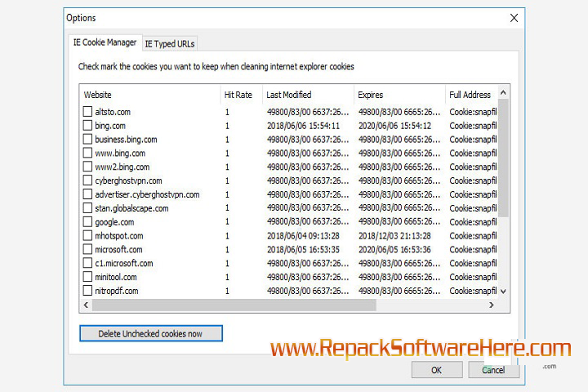Image resolution: width=588 pixels, height=392 pixels.
Task: Select the IE Cookie Manager tab
Action: [x=105, y=42]
